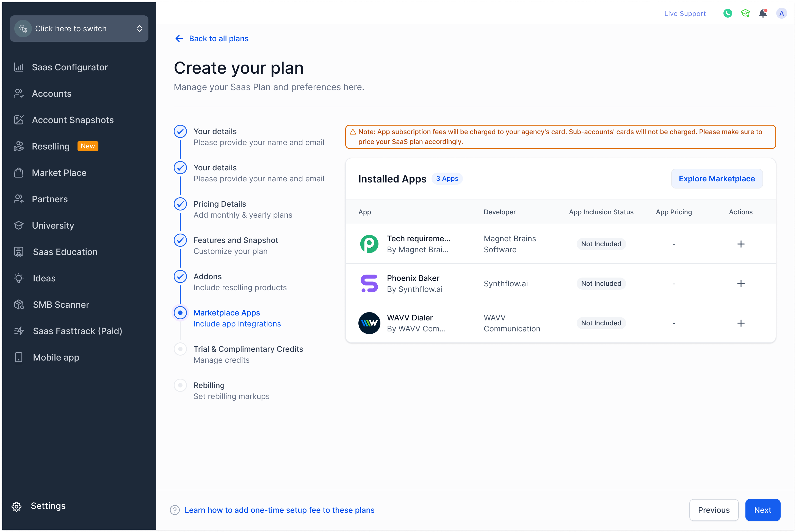Add WAVV Dialer app with plus icon

[741, 323]
